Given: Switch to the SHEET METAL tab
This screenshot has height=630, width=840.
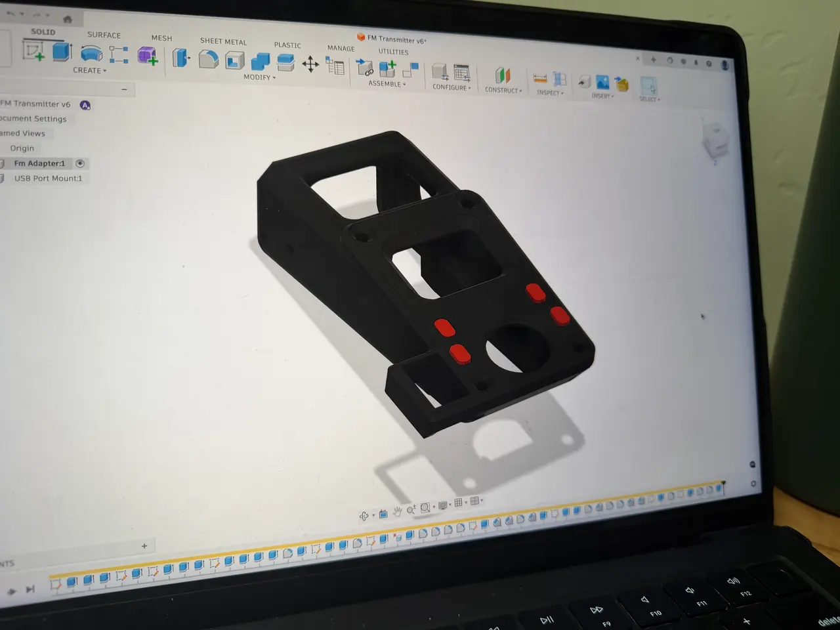Looking at the screenshot, I should (x=223, y=41).
